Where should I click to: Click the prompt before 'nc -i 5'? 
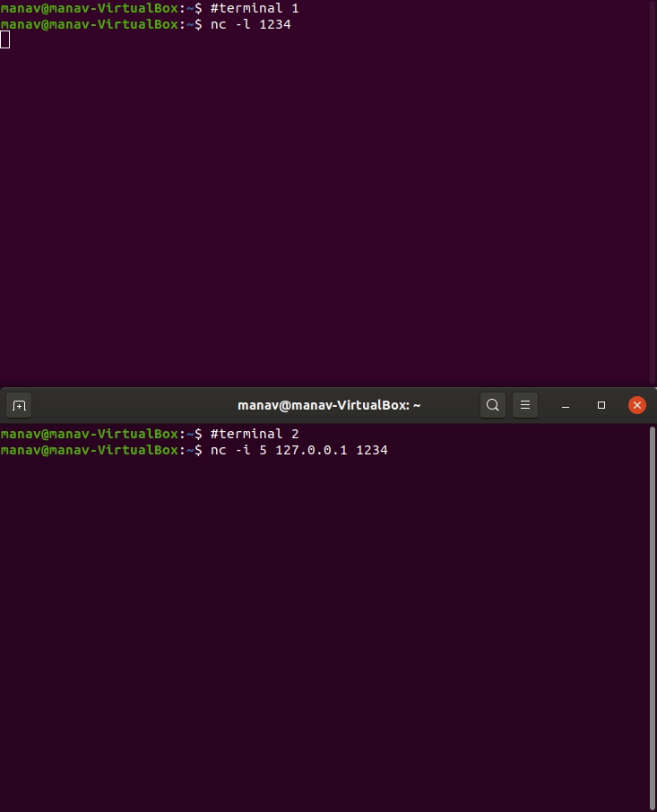pyautogui.click(x=101, y=450)
